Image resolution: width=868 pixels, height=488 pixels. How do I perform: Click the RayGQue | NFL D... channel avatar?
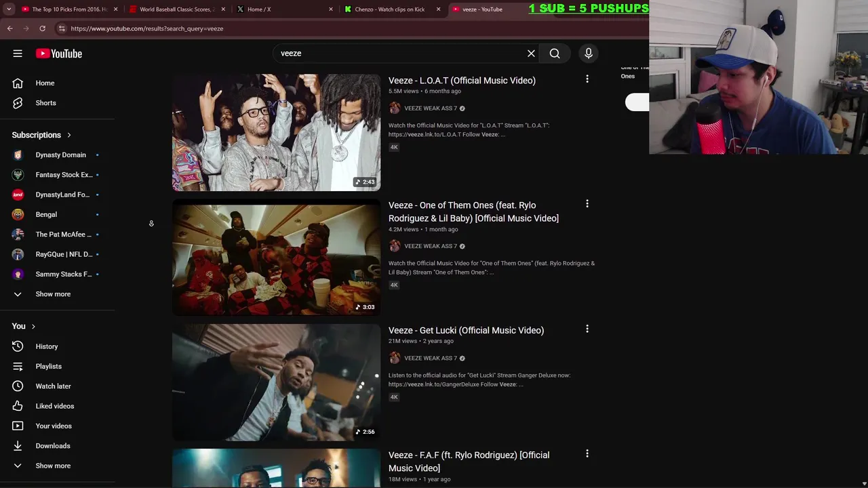(x=18, y=254)
